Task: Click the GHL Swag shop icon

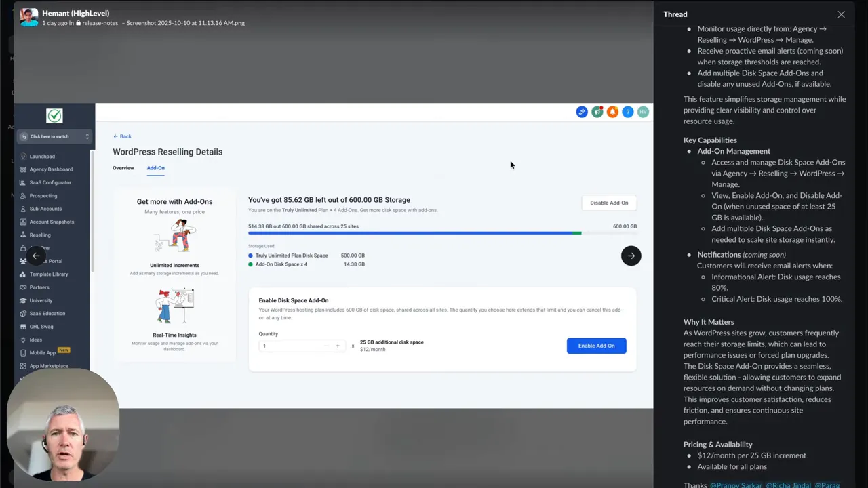Action: (24, 327)
